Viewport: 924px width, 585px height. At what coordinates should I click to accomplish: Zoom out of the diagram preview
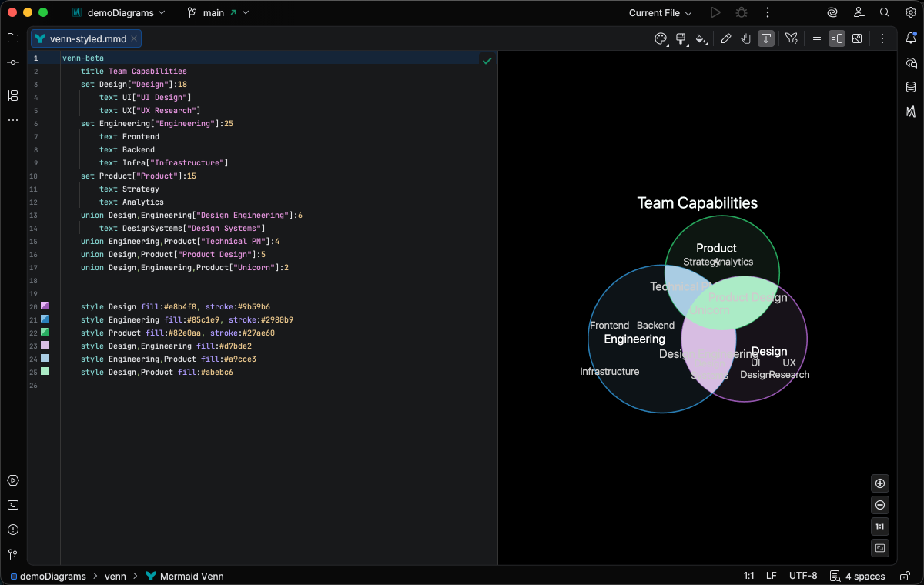[x=880, y=505]
